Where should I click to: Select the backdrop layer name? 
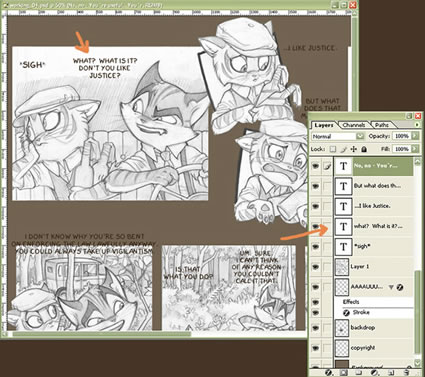coord(363,327)
